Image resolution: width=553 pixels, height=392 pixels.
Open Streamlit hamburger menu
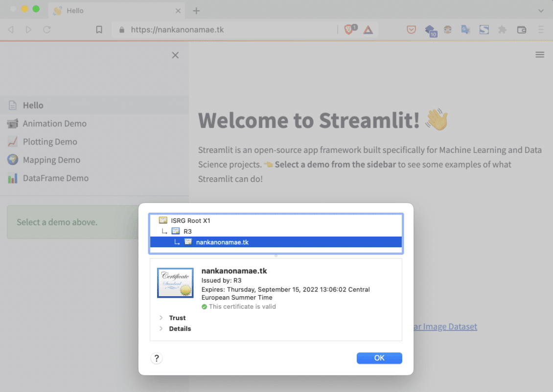click(x=540, y=55)
